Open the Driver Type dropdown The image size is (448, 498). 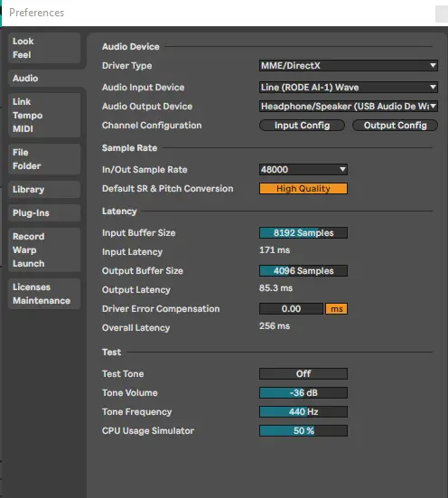point(349,66)
